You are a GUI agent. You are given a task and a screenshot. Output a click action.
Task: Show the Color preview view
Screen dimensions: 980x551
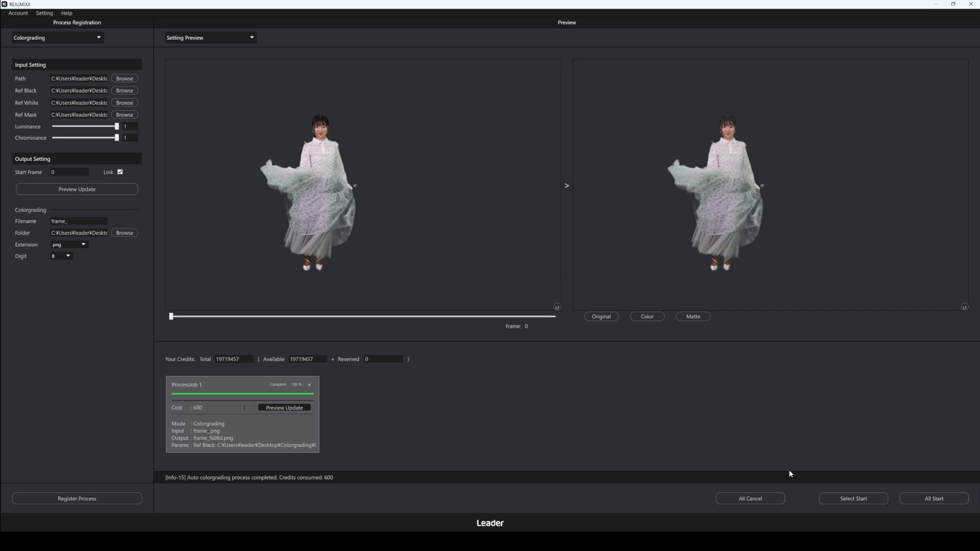coord(647,317)
